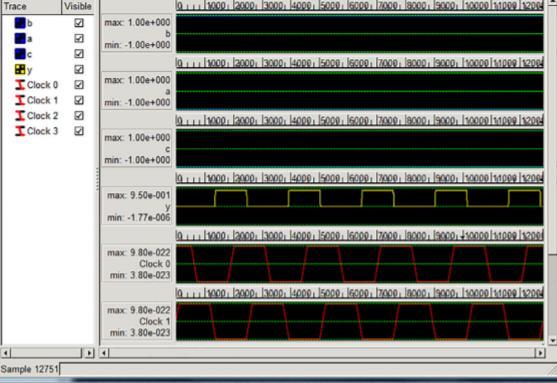Screen dimensions: 557x383
Task: Click the y output waveform plot
Action: point(359,206)
